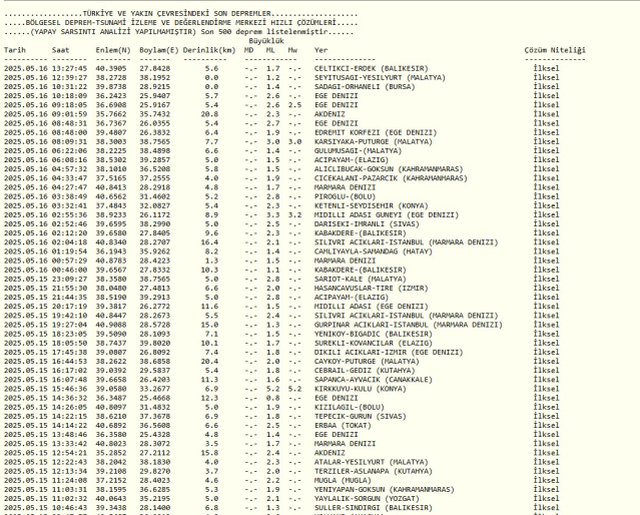Click longitude value '35.7432'
This screenshot has width=640, height=515.
pyautogui.click(x=155, y=114)
